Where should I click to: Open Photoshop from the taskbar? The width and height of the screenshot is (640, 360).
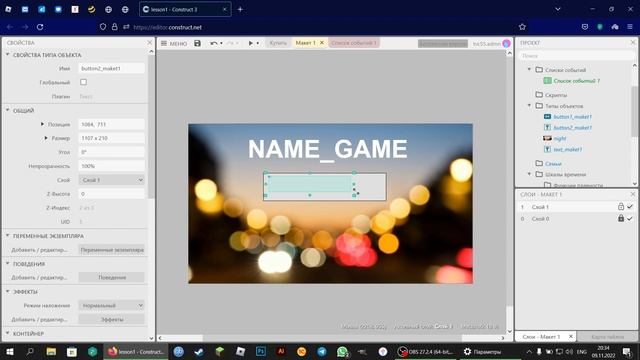[x=261, y=351]
